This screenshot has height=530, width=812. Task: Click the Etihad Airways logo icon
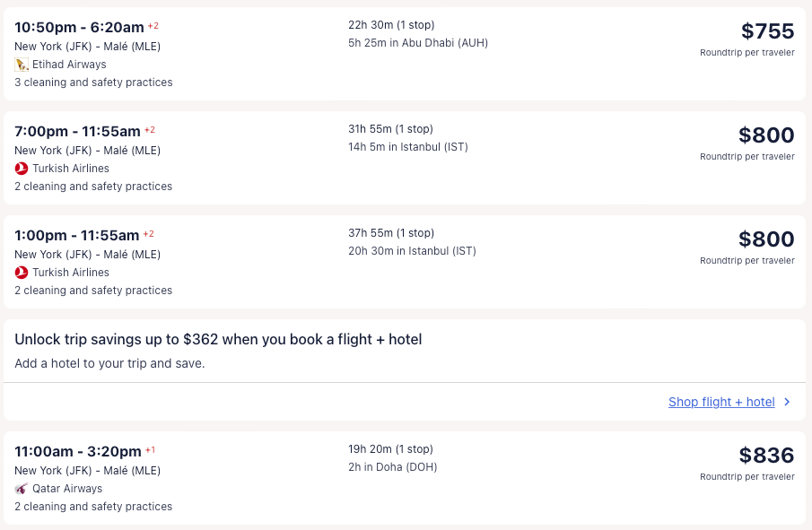tap(22, 65)
